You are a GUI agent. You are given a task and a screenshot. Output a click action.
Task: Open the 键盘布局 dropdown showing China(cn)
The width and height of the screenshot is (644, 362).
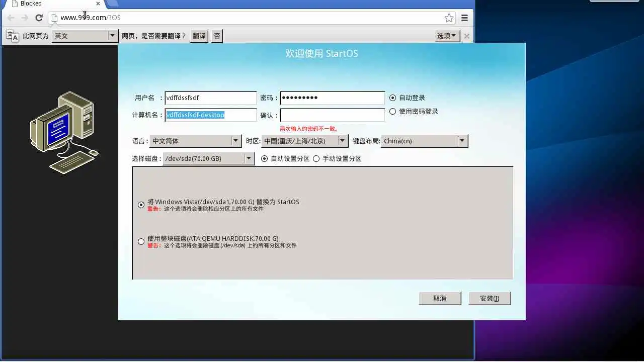pos(425,141)
